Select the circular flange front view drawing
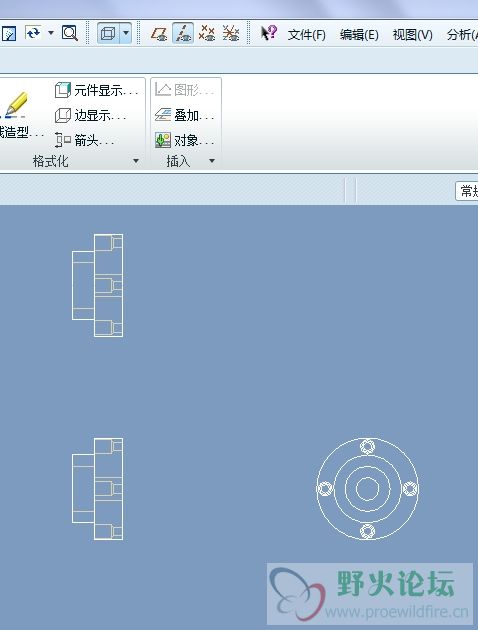 pyautogui.click(x=367, y=489)
